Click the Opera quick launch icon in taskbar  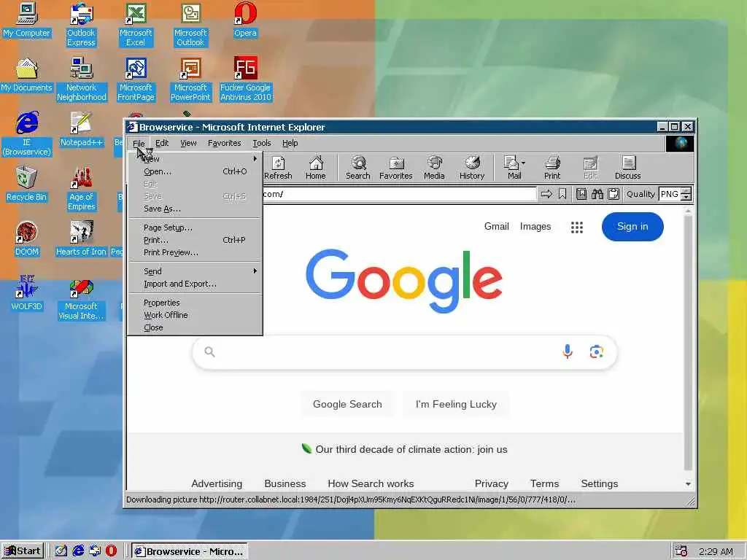tap(111, 551)
